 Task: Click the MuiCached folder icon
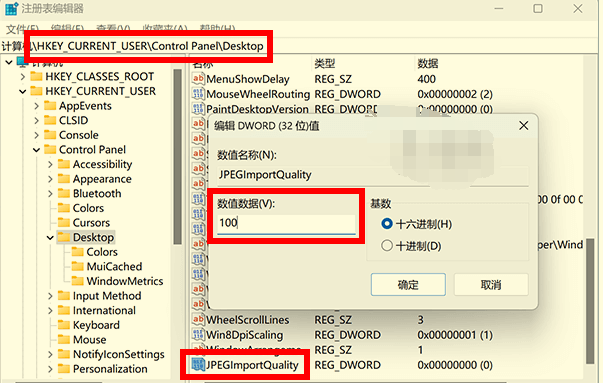point(78,266)
